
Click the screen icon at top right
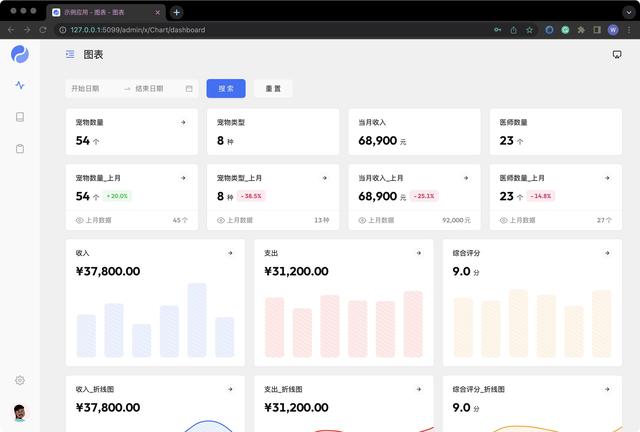(617, 54)
